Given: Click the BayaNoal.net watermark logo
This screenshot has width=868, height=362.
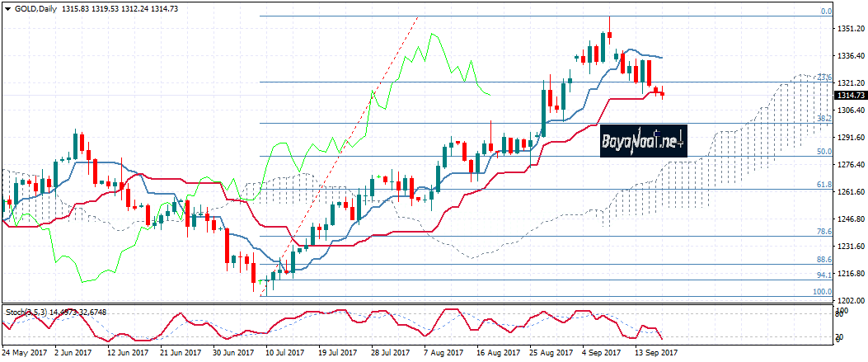Looking at the screenshot, I should coord(643,141).
